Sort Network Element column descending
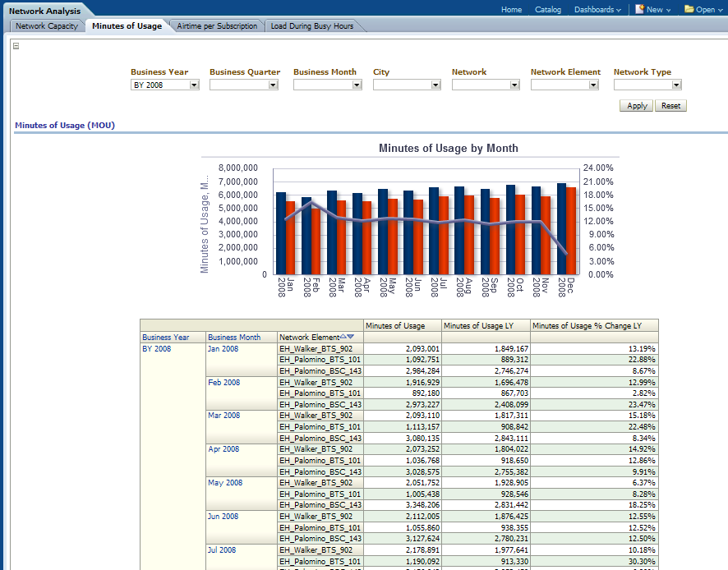This screenshot has width=728, height=570. point(351,337)
